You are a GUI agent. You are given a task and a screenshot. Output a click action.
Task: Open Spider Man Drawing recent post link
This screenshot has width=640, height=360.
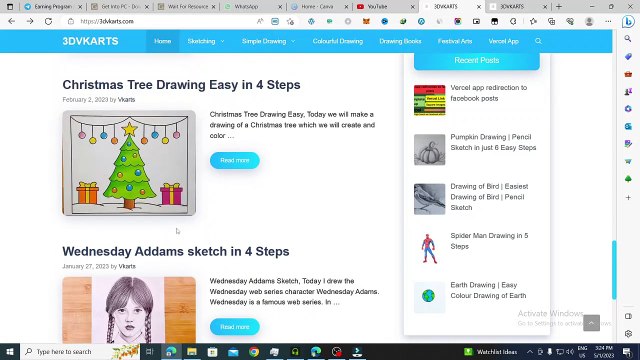[489, 241]
